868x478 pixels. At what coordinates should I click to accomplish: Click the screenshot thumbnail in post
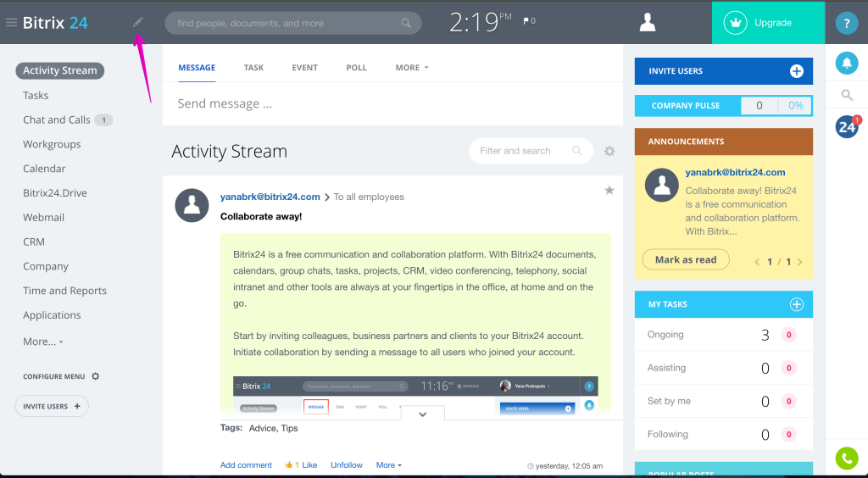coord(415,396)
